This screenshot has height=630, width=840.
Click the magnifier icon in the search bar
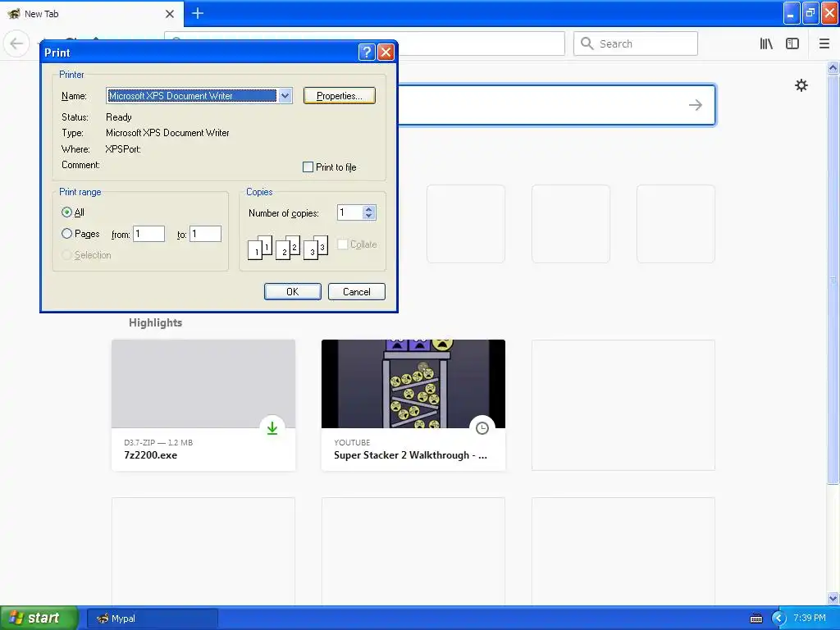click(x=587, y=43)
